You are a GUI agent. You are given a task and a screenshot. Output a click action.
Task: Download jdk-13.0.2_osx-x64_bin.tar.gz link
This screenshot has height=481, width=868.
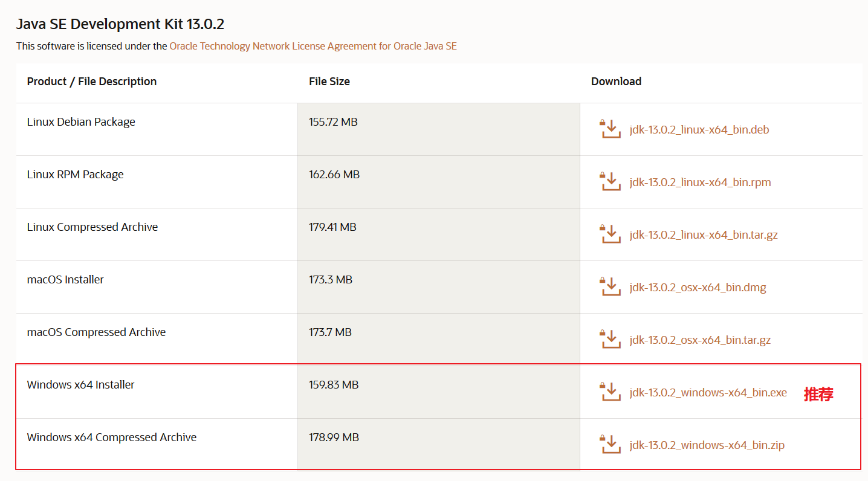click(x=700, y=340)
